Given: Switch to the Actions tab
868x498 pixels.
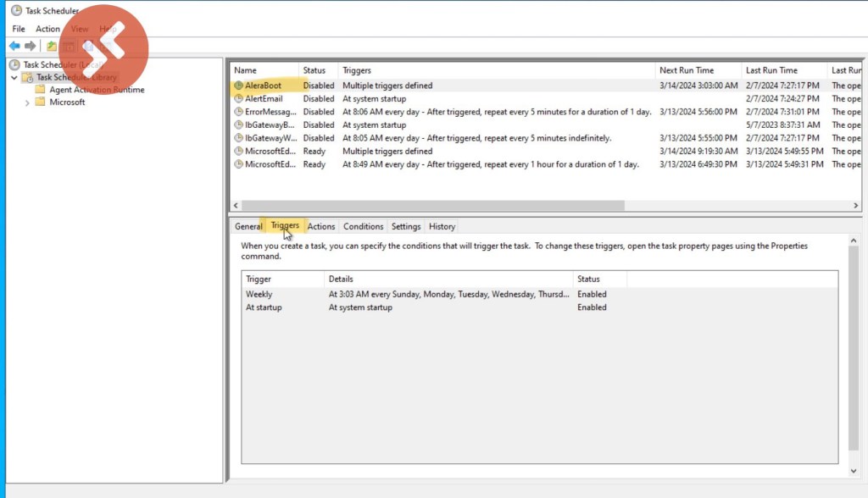Looking at the screenshot, I should click(321, 226).
